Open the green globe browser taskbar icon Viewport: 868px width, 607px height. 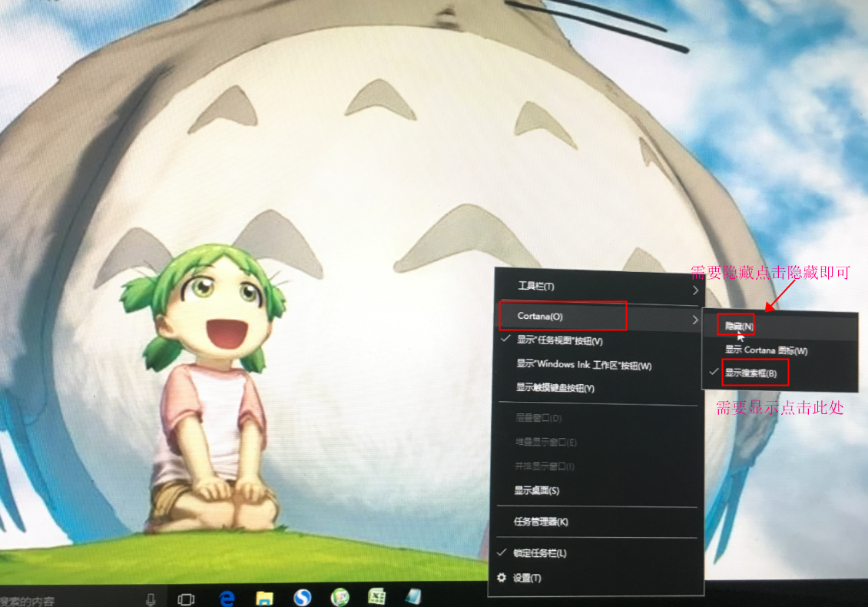[340, 597]
